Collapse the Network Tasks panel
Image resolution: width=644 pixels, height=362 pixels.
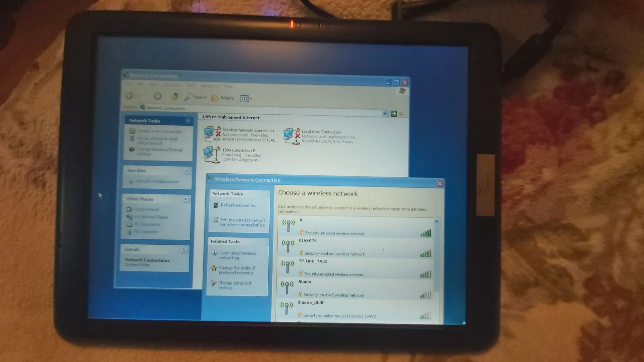pos(188,121)
